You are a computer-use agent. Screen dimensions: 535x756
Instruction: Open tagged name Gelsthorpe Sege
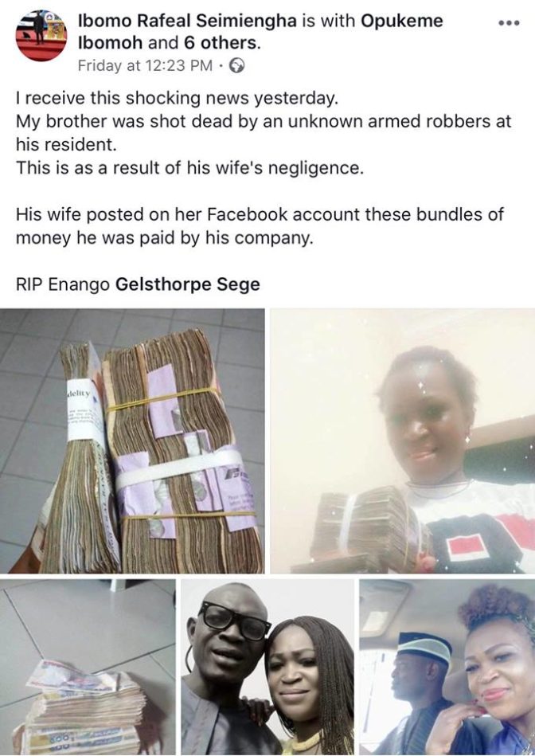[188, 284]
